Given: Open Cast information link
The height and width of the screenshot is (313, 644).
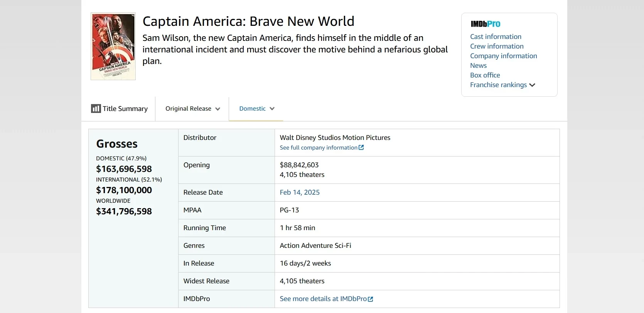Looking at the screenshot, I should (x=496, y=37).
